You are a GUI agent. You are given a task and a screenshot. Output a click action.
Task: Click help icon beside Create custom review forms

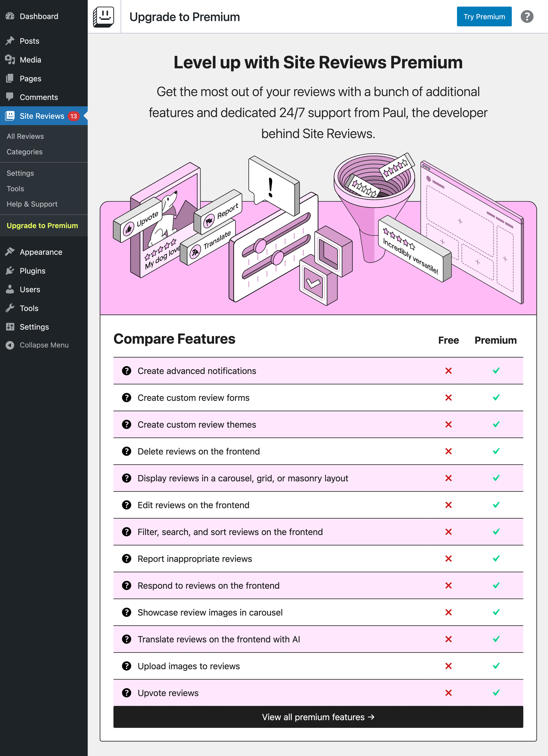point(126,397)
